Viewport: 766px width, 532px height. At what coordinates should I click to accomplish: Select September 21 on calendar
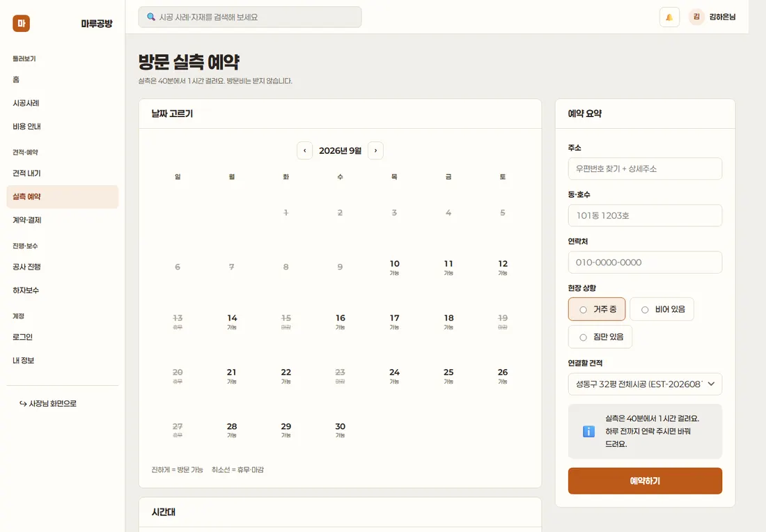232,376
